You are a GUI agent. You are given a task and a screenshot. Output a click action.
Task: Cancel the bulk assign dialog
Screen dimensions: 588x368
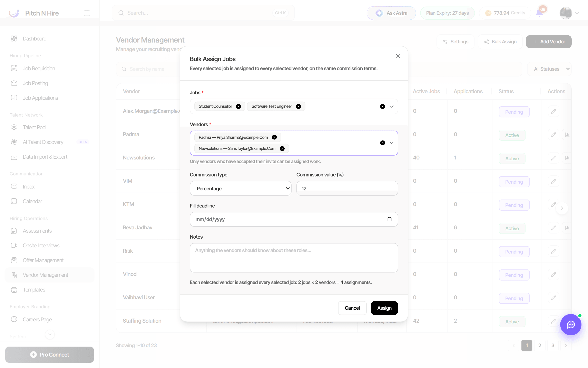point(352,308)
